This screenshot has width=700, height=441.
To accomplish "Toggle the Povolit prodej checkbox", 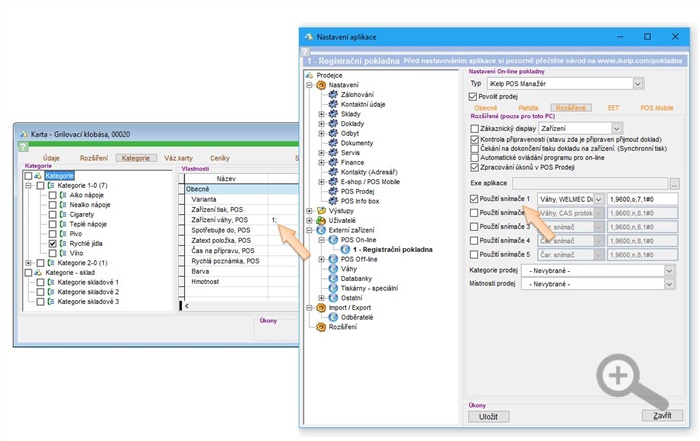I will pyautogui.click(x=473, y=96).
